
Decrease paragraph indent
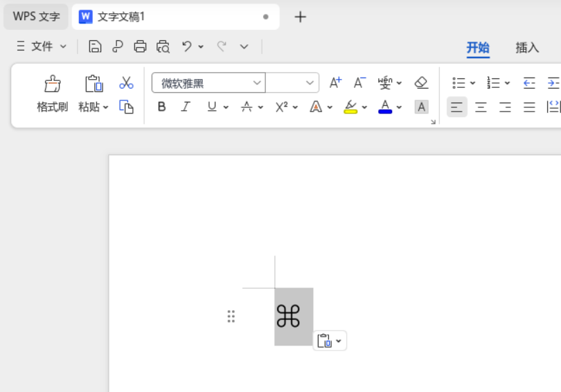click(x=529, y=82)
